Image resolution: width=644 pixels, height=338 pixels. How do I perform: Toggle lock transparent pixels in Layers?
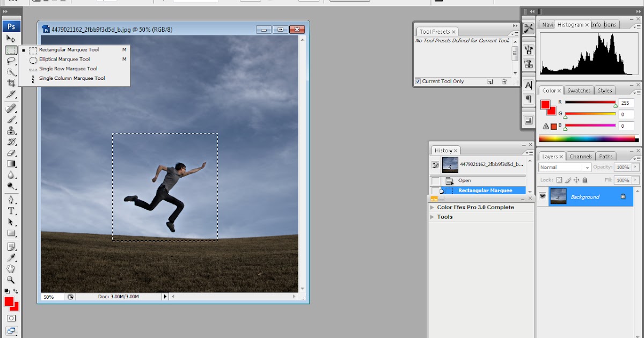[559, 180]
